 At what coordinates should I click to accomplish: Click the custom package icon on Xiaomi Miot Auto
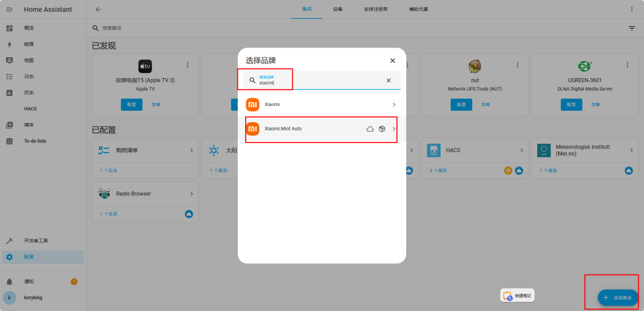[382, 129]
